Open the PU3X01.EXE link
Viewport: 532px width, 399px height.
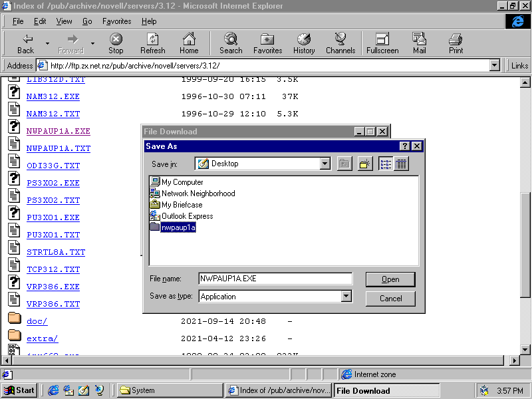coord(53,218)
